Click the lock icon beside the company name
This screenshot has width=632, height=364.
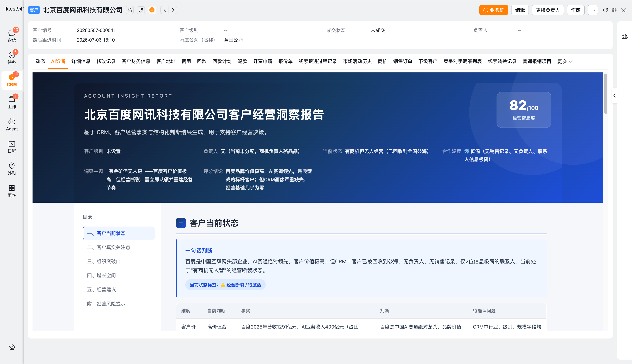(130, 10)
